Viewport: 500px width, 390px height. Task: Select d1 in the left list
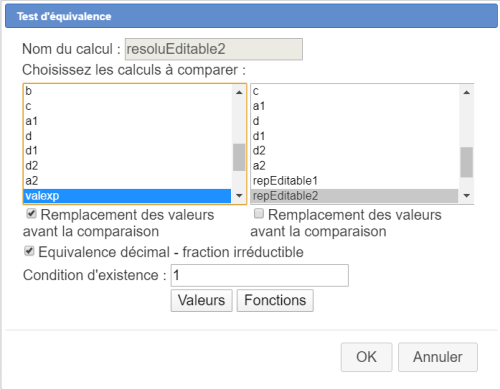click(127, 151)
